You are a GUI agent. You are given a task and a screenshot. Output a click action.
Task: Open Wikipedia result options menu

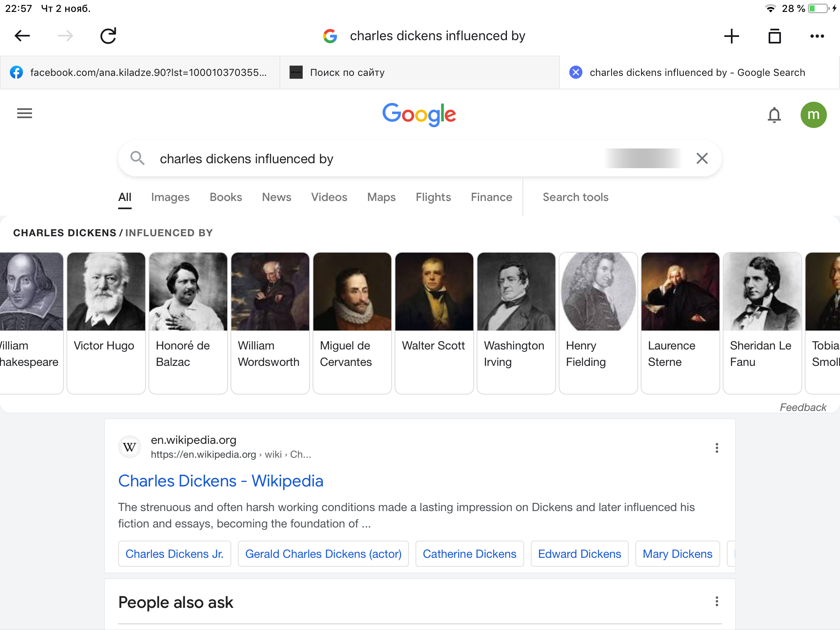(717, 448)
